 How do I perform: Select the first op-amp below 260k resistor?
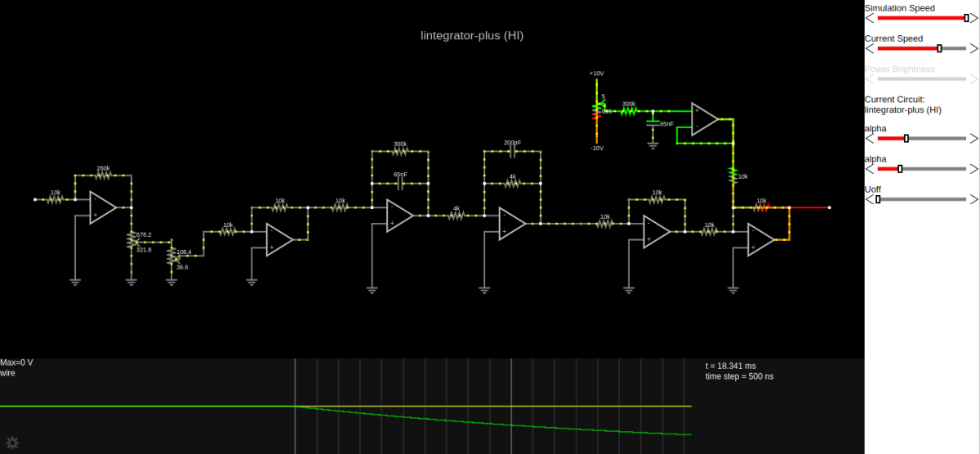[x=103, y=207]
